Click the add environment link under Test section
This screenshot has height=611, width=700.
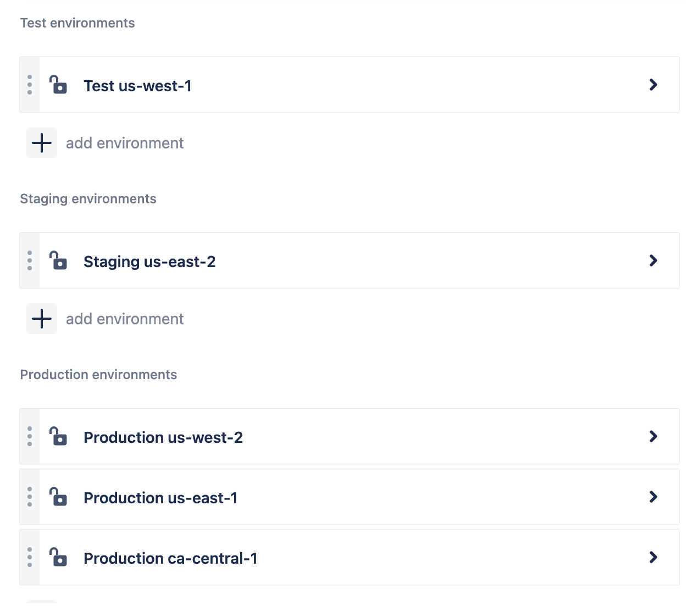(x=125, y=142)
